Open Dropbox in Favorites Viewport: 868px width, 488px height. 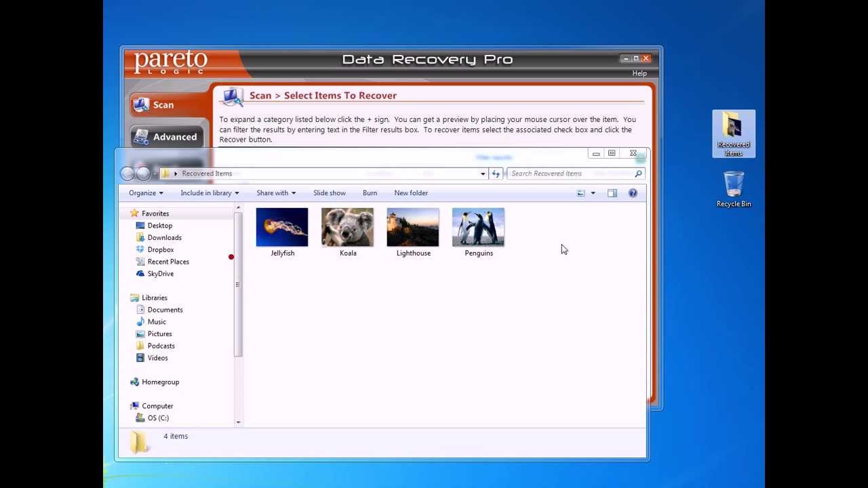[161, 249]
